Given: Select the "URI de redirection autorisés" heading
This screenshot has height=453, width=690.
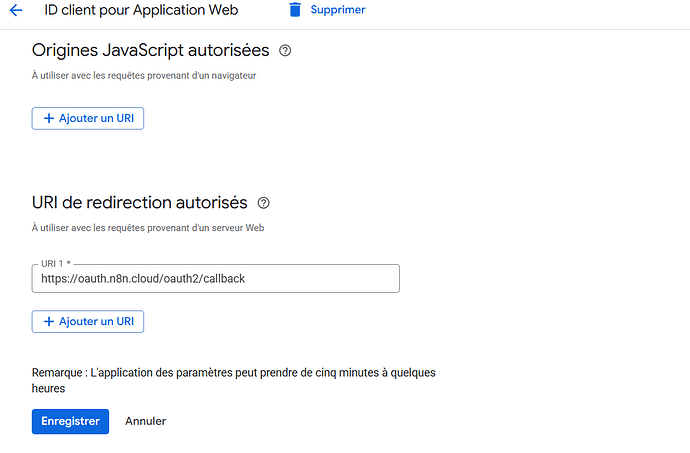Looking at the screenshot, I should coord(139,203).
